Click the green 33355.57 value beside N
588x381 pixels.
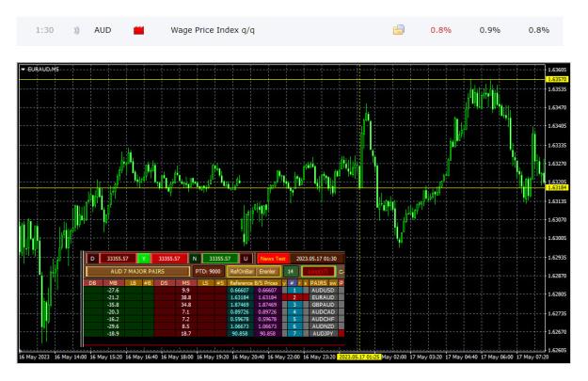coord(220,259)
